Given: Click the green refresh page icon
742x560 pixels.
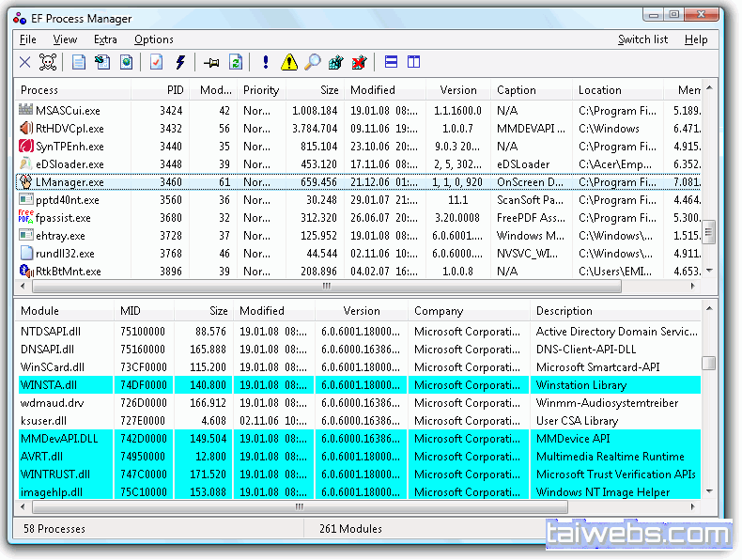Looking at the screenshot, I should coord(236,63).
